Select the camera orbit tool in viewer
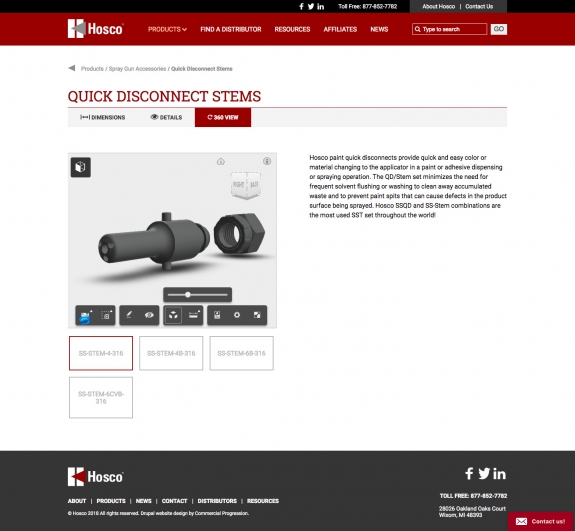Image resolution: width=575 pixels, height=531 pixels. point(85,315)
